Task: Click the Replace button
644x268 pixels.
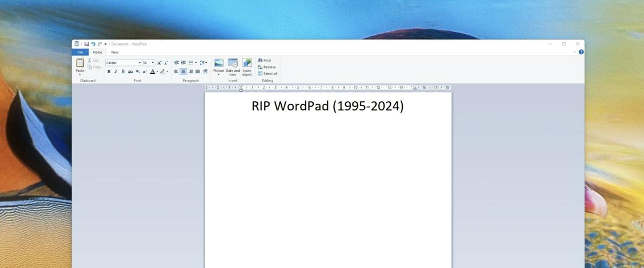Action: click(x=267, y=67)
